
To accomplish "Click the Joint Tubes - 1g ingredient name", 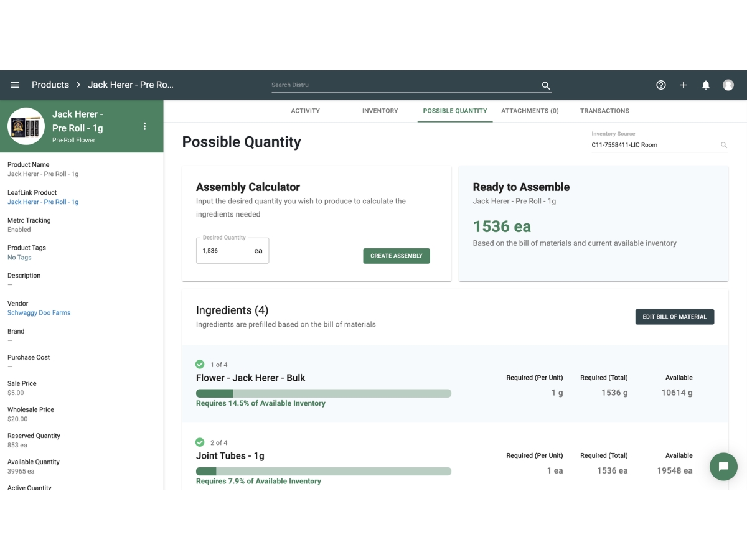I will click(230, 455).
